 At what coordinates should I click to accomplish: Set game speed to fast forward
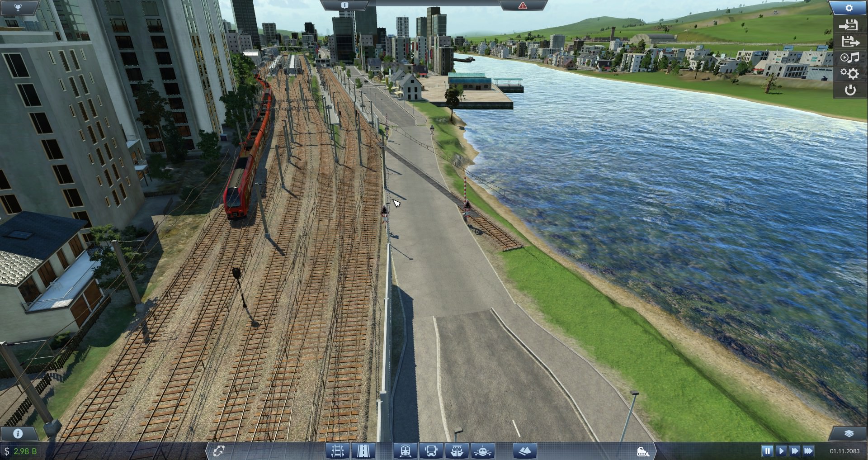(x=794, y=451)
